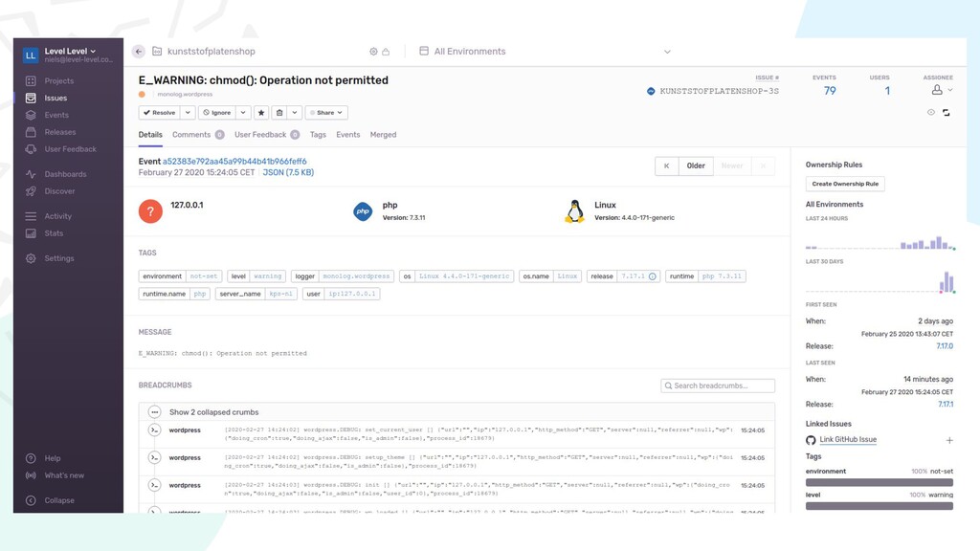Open the Stats page

click(54, 233)
